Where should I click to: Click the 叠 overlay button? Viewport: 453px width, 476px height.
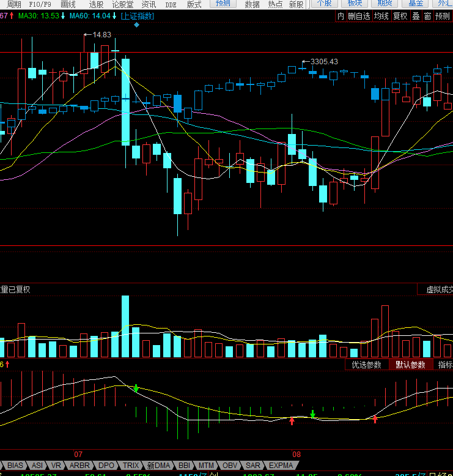[416, 16]
